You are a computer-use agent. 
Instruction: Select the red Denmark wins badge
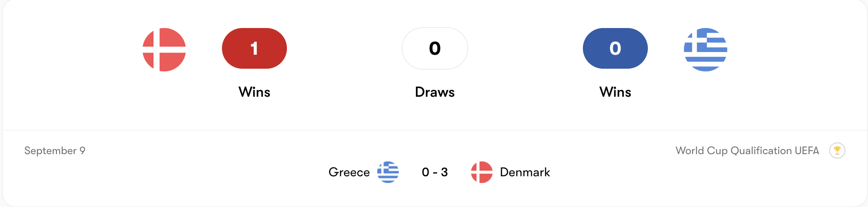[254, 48]
